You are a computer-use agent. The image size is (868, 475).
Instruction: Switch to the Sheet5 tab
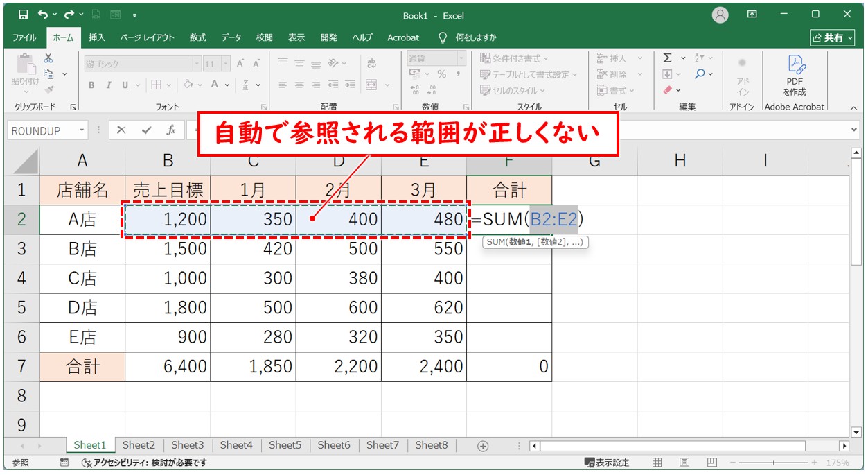point(285,445)
